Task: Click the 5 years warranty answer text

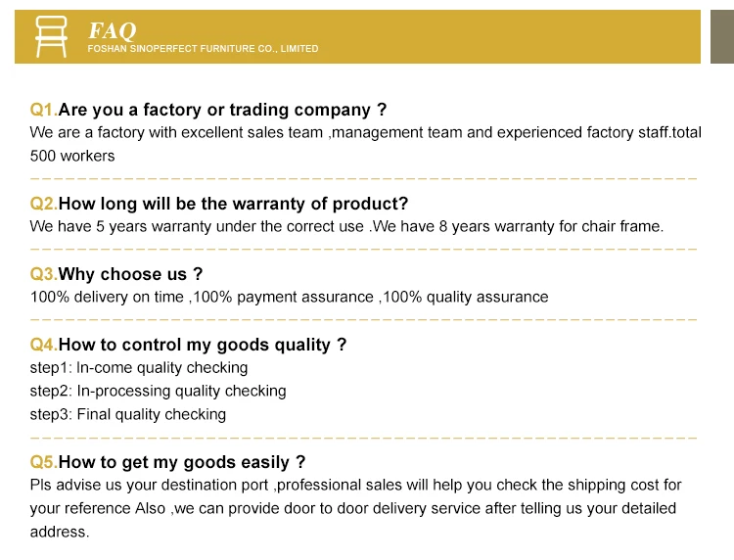Action: [346, 226]
